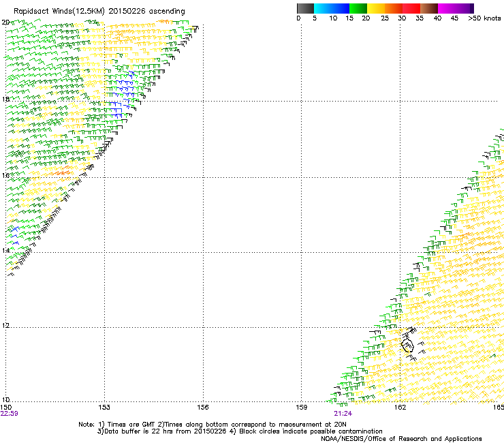
Task: Click the black contamination circle near 162E
Action: click(x=407, y=346)
